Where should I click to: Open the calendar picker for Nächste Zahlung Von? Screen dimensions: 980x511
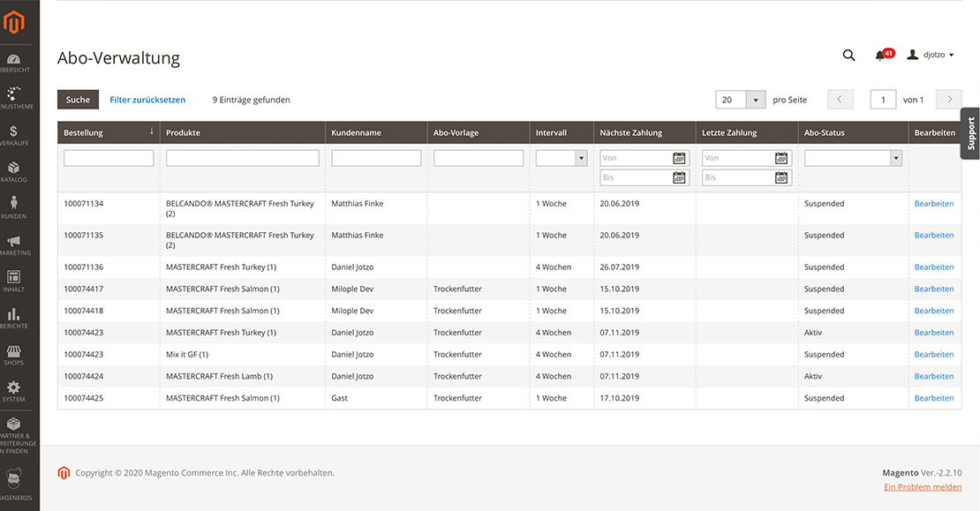click(x=679, y=158)
